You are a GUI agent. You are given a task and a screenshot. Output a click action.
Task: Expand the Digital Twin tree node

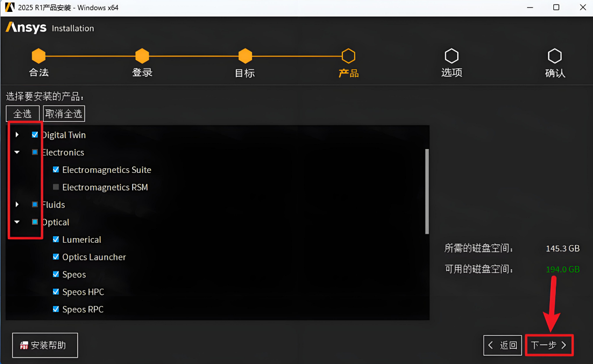17,135
